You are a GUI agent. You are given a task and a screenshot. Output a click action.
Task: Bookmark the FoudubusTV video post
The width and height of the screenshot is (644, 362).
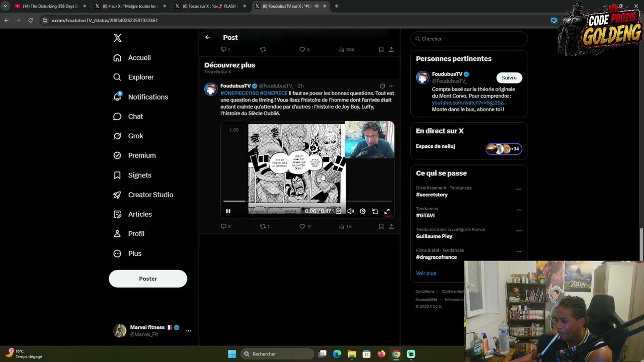[381, 227]
